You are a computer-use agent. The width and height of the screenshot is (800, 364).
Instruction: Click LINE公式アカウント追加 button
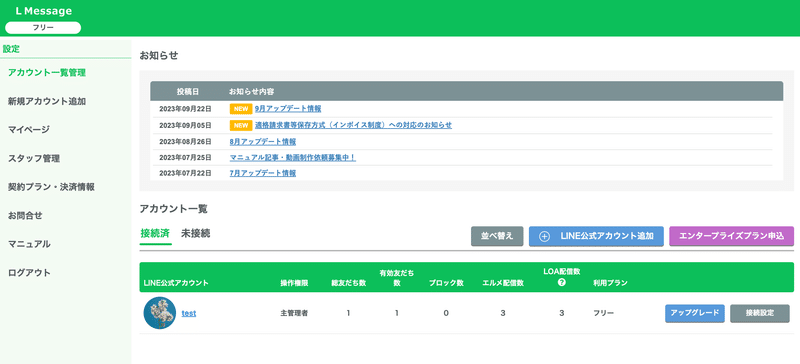coord(596,236)
